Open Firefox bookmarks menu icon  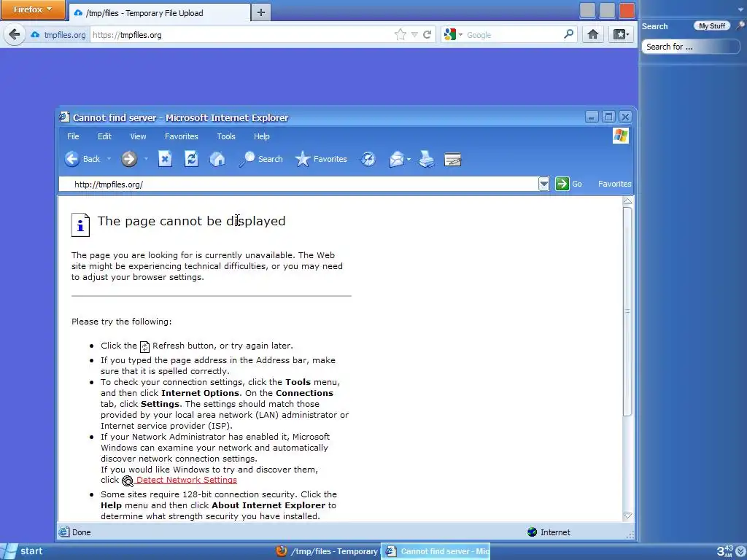tap(620, 34)
